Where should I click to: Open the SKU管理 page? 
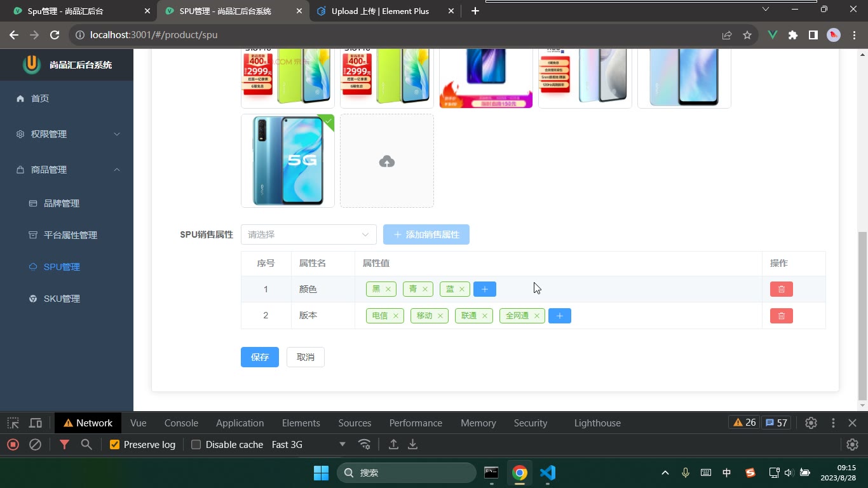point(67,299)
